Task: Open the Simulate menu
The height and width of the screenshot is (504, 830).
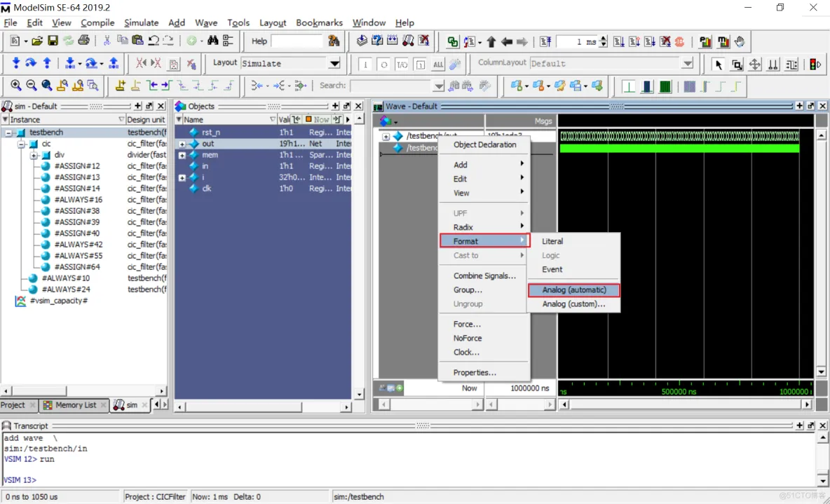Action: click(x=142, y=22)
